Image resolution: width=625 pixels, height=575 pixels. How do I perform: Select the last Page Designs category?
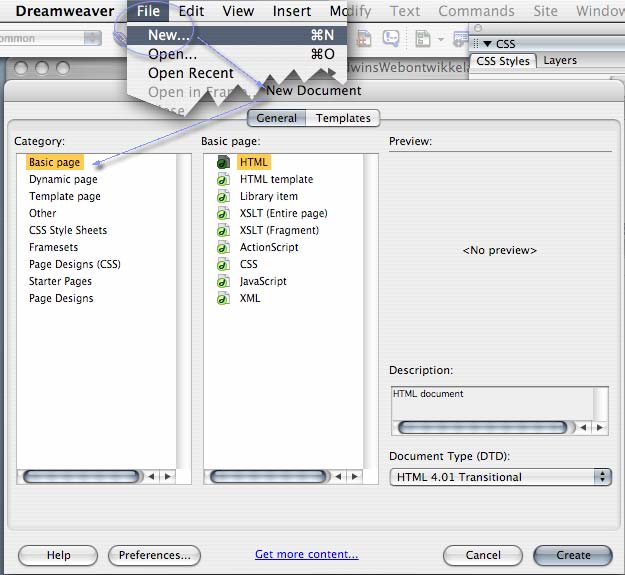[61, 298]
